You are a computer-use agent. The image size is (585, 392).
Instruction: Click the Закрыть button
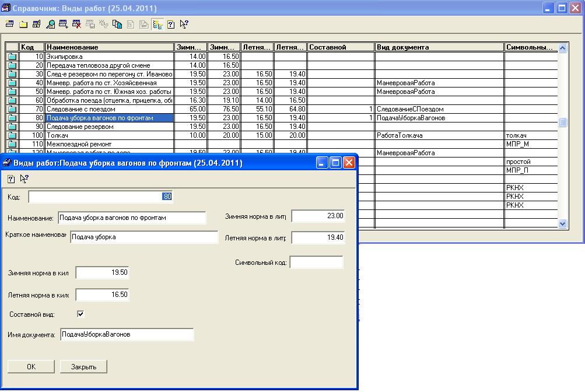83,367
